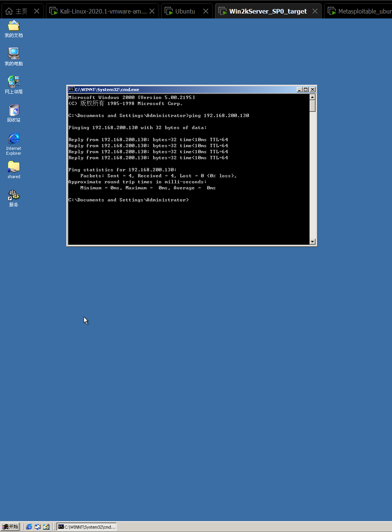The image size is (392, 532).
Task: Click cmd scrollbar down arrow
Action: 313,242
